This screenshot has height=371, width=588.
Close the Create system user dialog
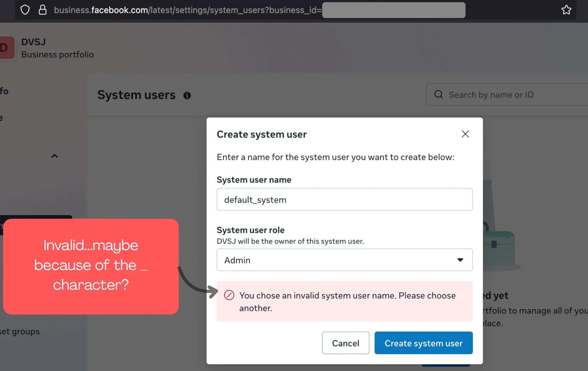coord(465,134)
